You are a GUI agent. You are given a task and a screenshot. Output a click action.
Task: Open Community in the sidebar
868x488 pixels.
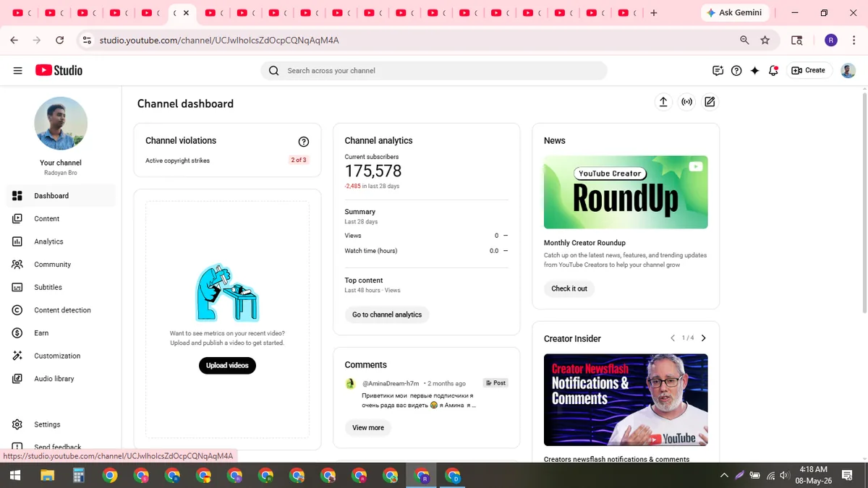click(x=61, y=265)
